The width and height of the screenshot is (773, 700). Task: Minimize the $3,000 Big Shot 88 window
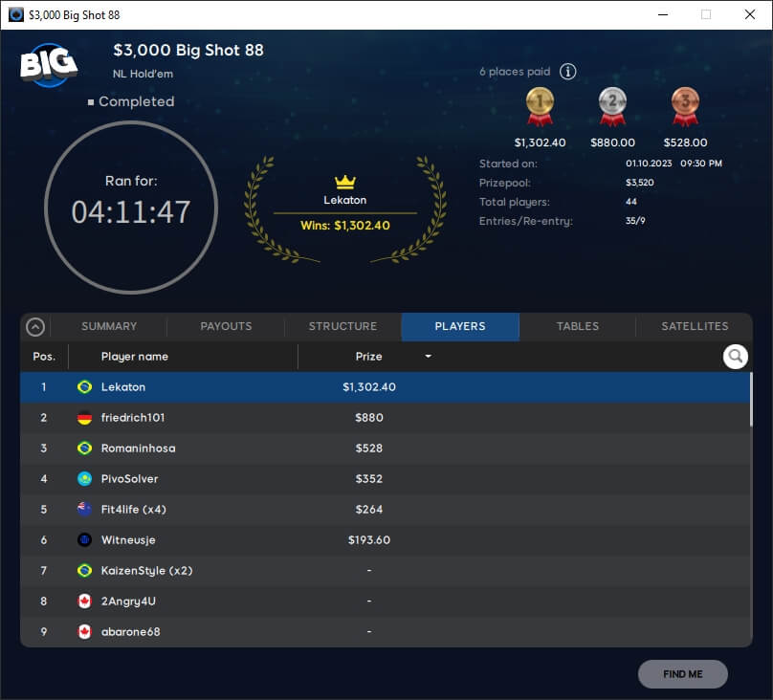(663, 14)
